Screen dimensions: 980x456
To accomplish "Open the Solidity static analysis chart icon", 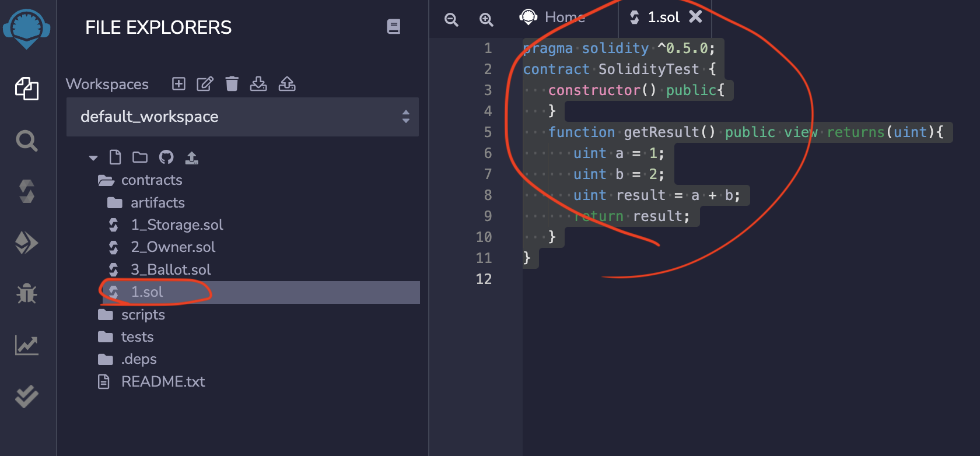I will 27,345.
